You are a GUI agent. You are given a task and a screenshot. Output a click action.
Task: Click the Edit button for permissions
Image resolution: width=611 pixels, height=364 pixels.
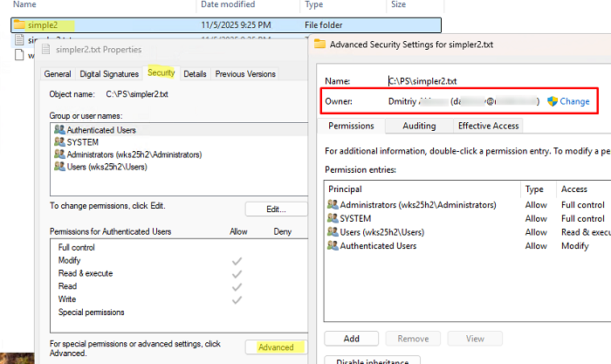click(276, 209)
